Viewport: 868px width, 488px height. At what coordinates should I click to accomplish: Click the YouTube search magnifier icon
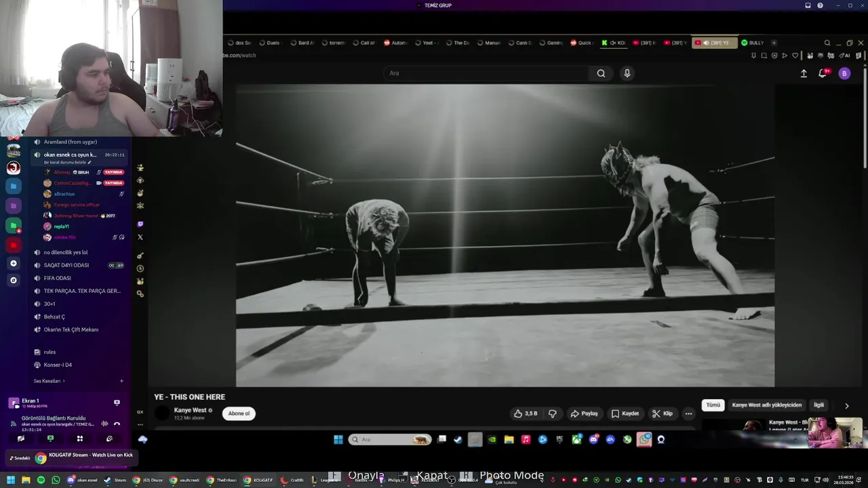[x=601, y=73]
